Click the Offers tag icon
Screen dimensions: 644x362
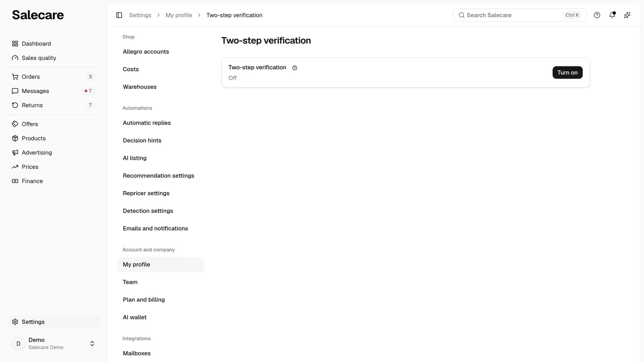pyautogui.click(x=15, y=124)
